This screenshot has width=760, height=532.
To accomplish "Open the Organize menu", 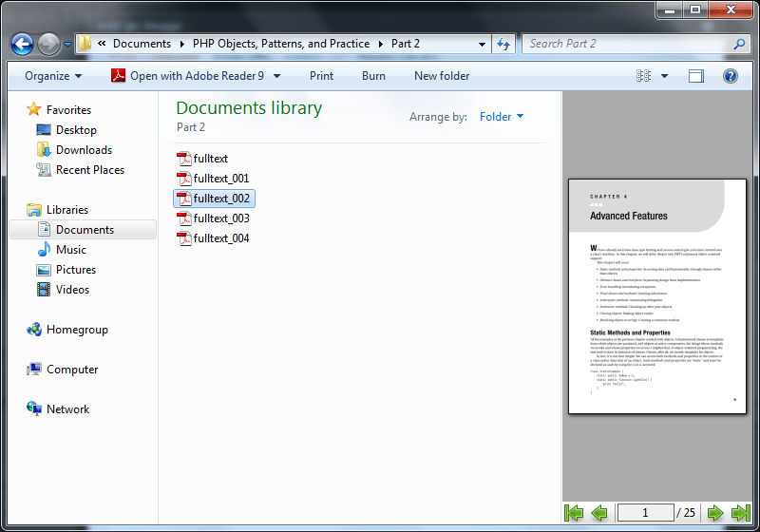I will click(x=53, y=76).
